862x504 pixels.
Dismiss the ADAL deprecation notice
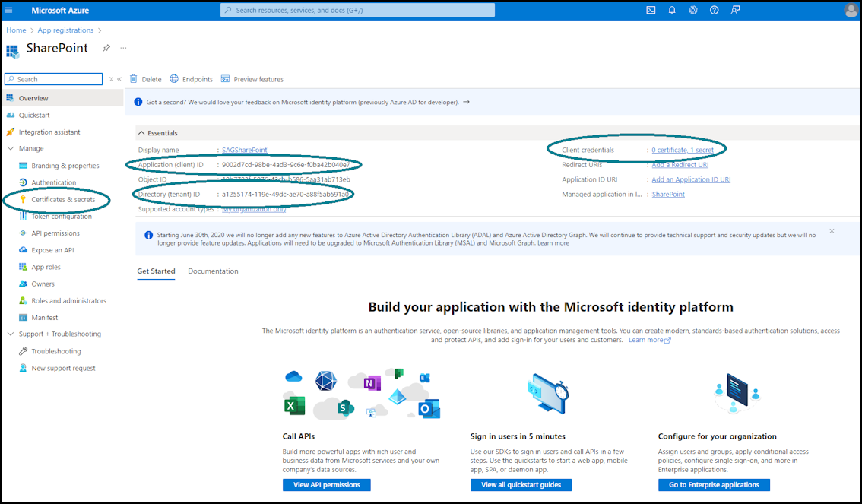pyautogui.click(x=832, y=231)
